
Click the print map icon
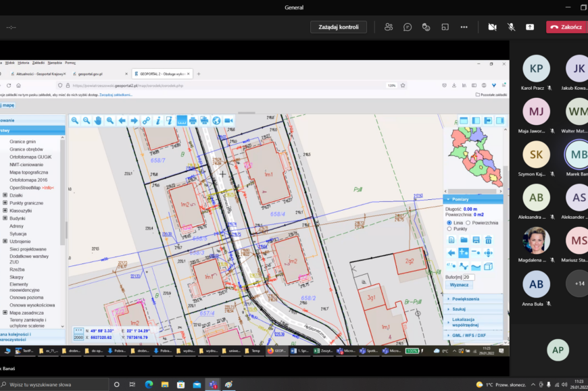193,121
